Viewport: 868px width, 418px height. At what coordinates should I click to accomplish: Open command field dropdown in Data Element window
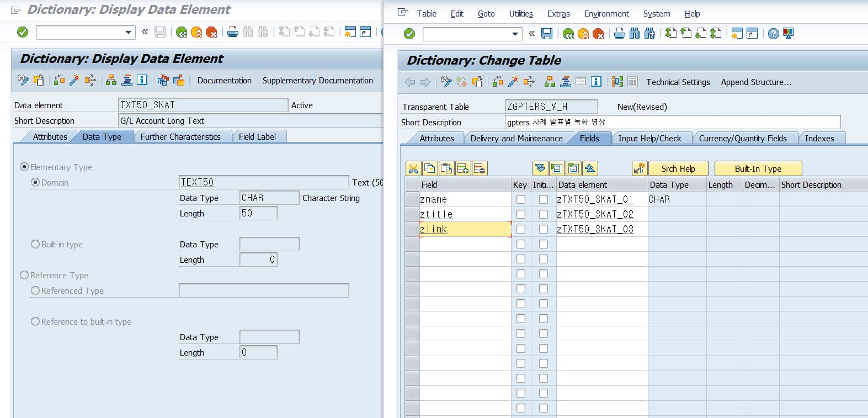pos(128,33)
